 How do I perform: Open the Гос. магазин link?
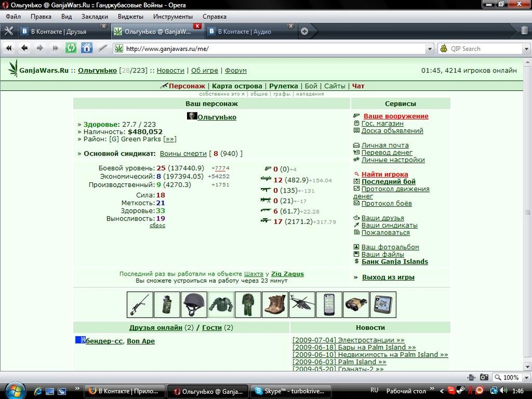coord(382,123)
